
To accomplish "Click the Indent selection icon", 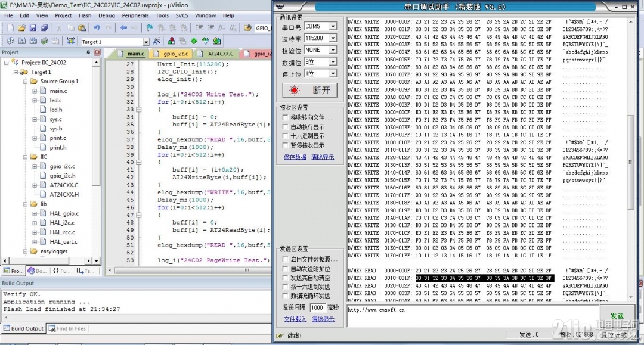I will [199, 28].
